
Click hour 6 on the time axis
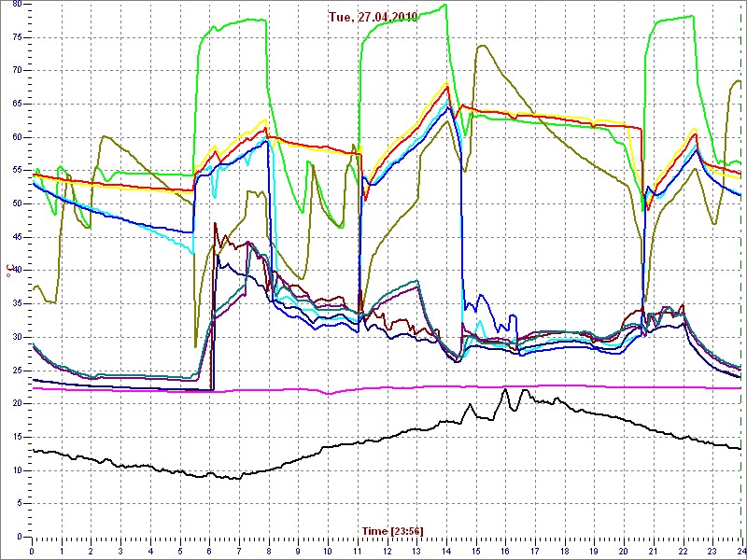(x=209, y=550)
